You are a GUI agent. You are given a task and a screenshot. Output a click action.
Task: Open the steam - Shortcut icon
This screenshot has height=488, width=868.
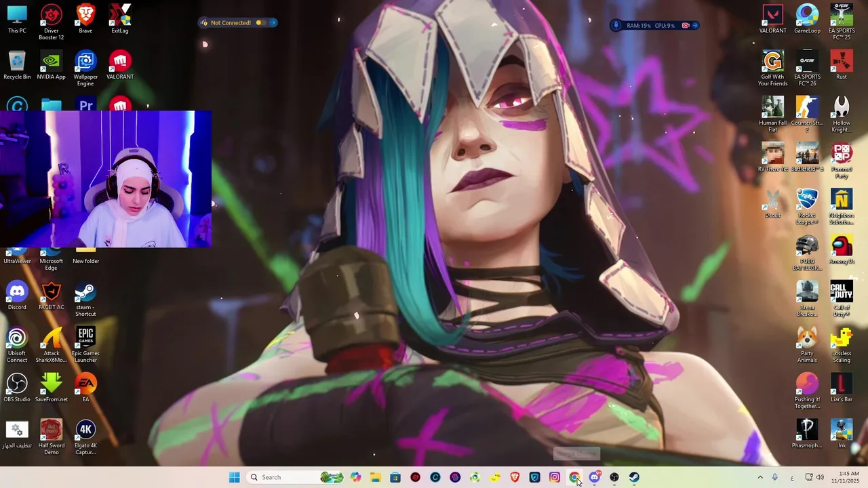pos(85,299)
